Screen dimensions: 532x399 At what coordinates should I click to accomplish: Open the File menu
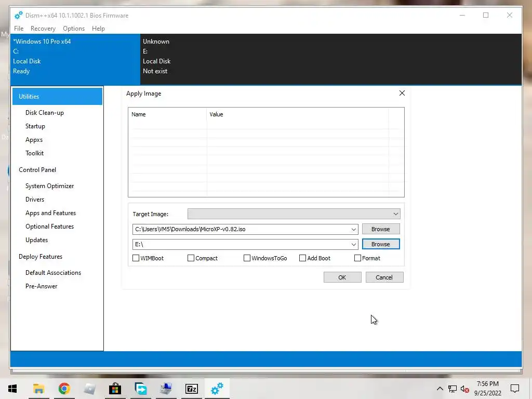19,29
